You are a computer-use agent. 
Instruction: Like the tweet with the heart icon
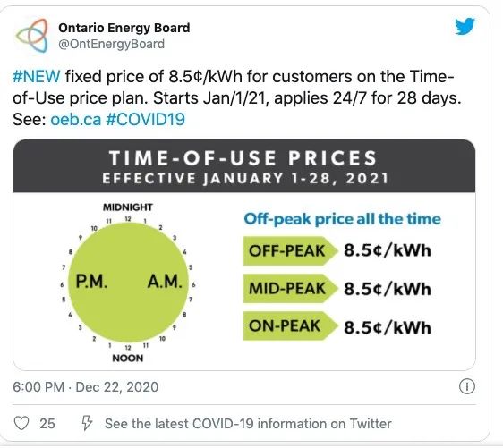pyautogui.click(x=21, y=423)
